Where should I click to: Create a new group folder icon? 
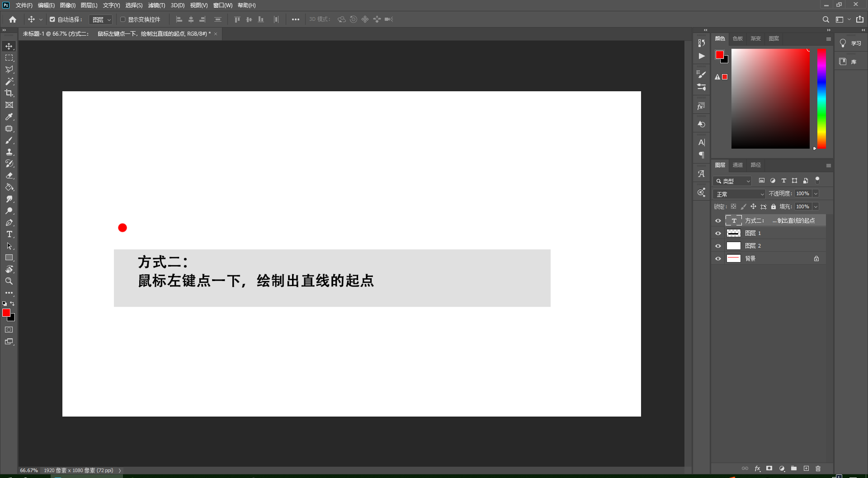pyautogui.click(x=794, y=469)
